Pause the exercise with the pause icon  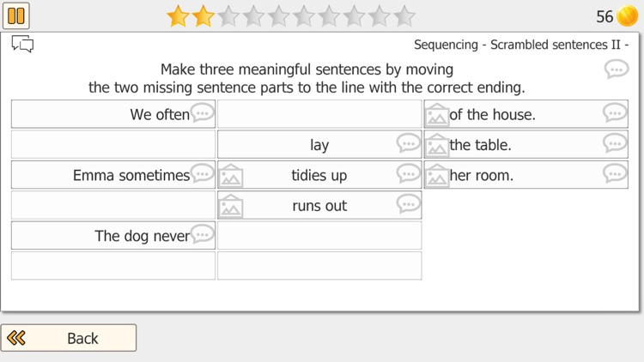click(x=16, y=15)
